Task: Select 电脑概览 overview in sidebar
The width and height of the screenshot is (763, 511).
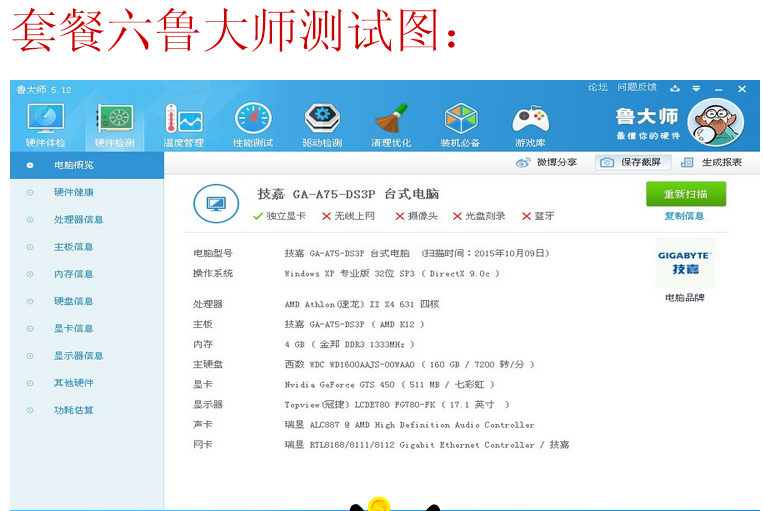Action: (x=87, y=165)
